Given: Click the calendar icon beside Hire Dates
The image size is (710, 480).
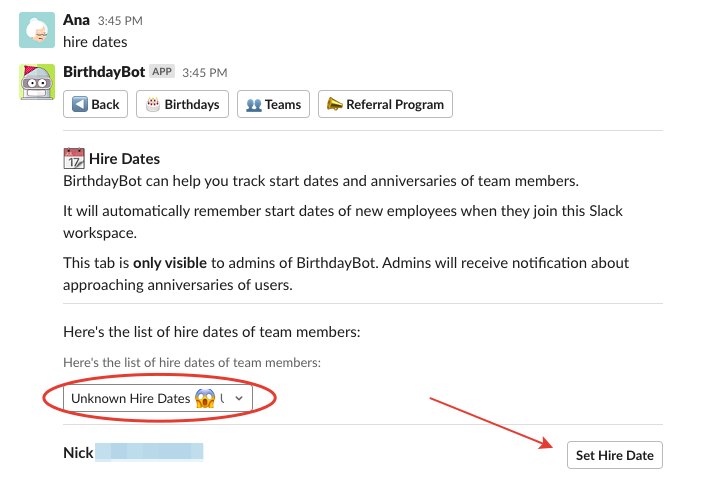Looking at the screenshot, I should (x=74, y=158).
